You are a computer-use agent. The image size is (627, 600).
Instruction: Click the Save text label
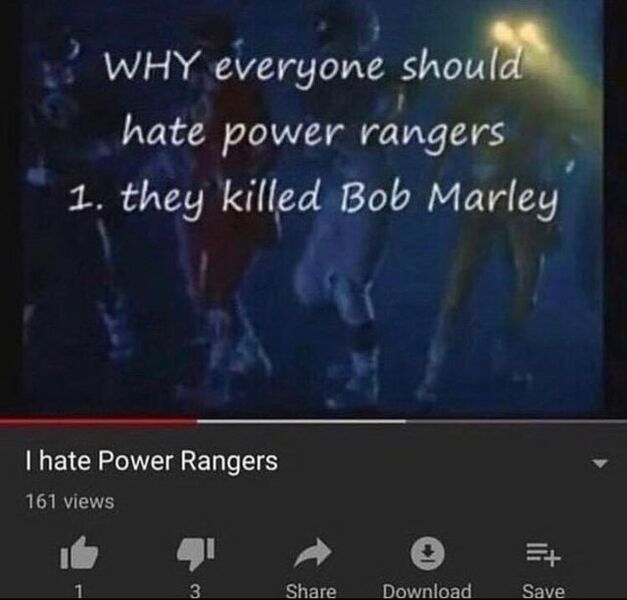[543, 591]
